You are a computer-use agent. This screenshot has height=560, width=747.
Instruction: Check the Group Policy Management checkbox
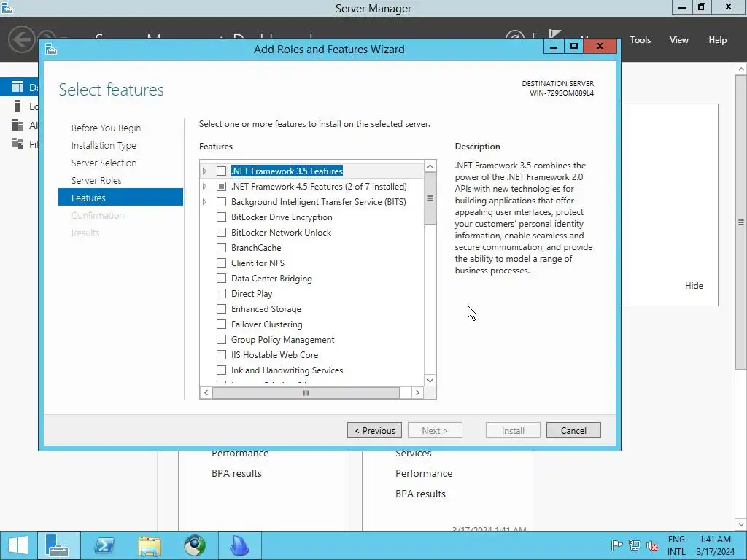click(221, 340)
